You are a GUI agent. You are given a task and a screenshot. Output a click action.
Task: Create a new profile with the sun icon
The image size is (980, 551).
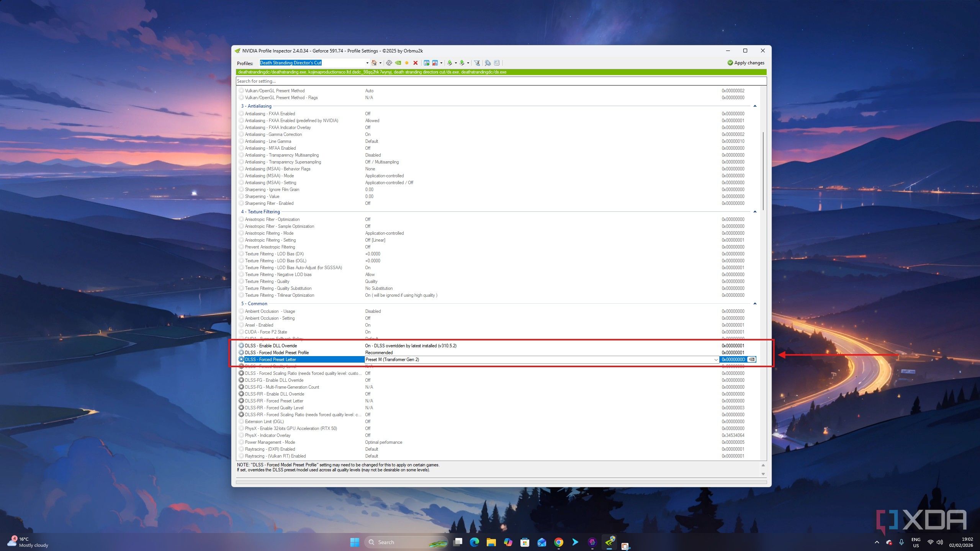click(407, 63)
